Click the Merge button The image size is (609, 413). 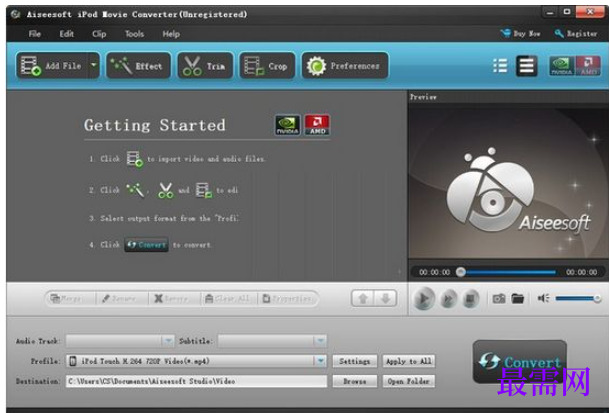click(x=67, y=298)
